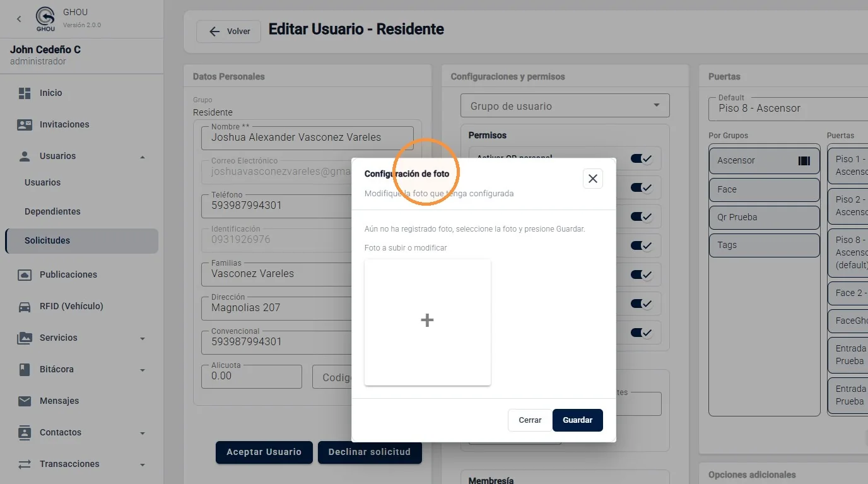Expand the Transacciones menu arrow
Viewport: 868px width, 484px height.
click(x=143, y=464)
